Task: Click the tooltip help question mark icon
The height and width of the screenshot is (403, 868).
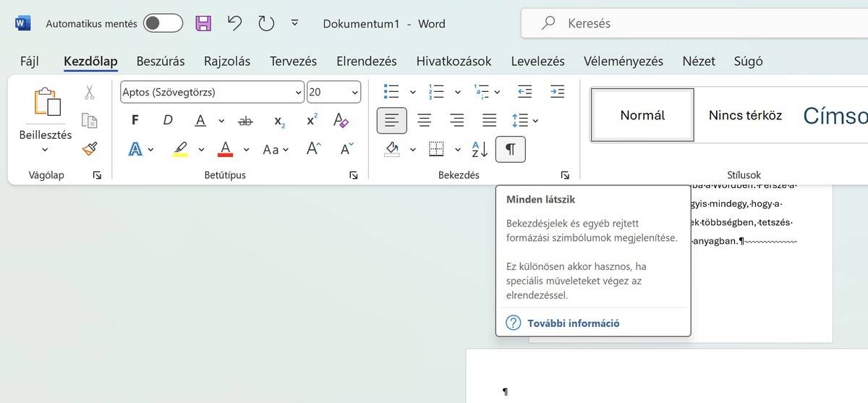Action: click(x=514, y=323)
